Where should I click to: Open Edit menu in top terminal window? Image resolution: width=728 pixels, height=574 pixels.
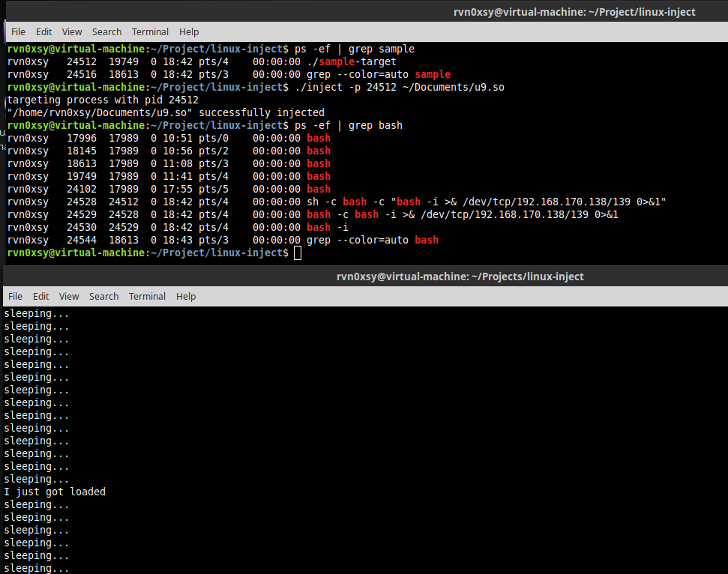point(43,32)
